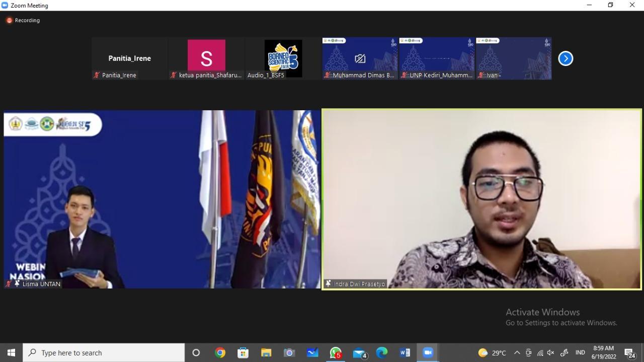Click the Windows Start button
The height and width of the screenshot is (362, 644).
tap(11, 352)
